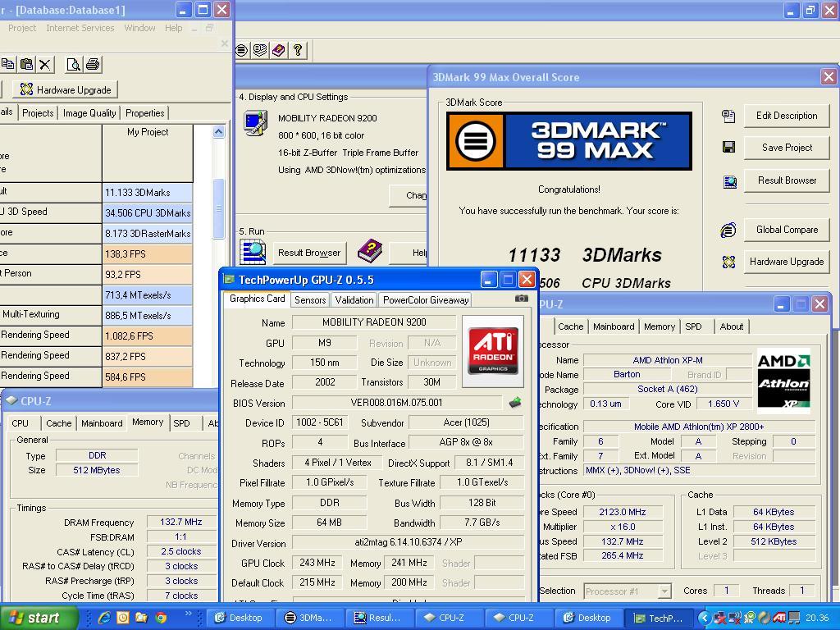Launch Internet Explorer from quick launch
The height and width of the screenshot is (630, 840).
click(104, 618)
